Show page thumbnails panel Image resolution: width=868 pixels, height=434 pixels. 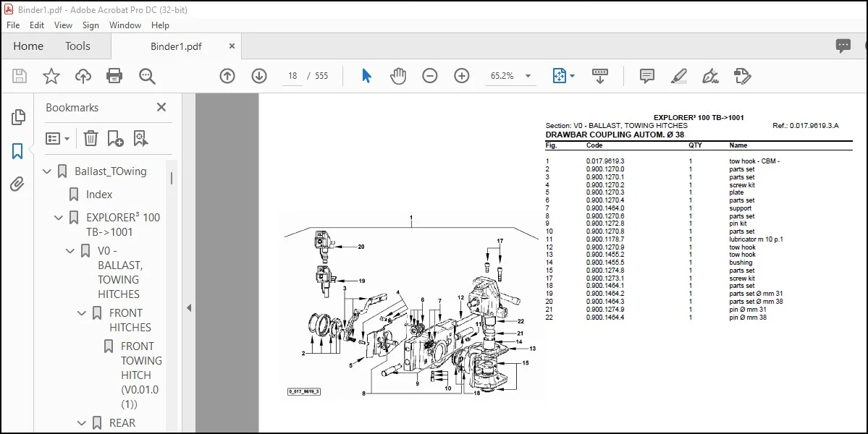click(x=17, y=116)
